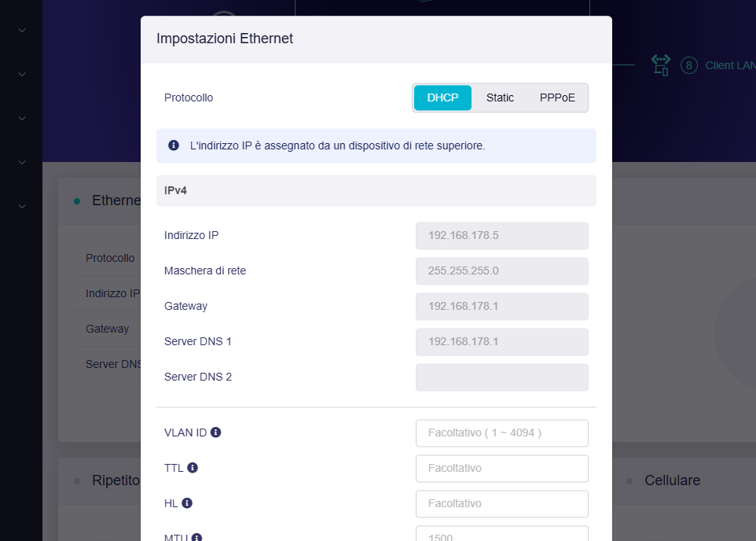
Task: Click the VLAN ID input field
Action: click(x=501, y=432)
